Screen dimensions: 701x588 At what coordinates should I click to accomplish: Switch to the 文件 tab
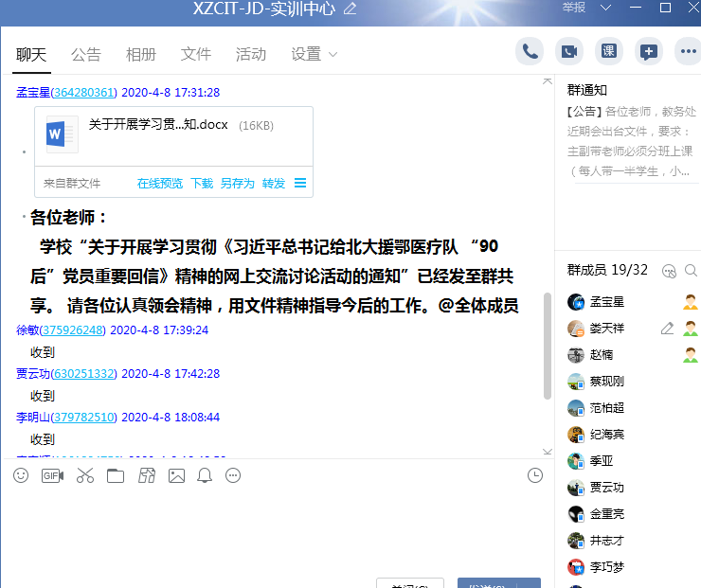196,54
